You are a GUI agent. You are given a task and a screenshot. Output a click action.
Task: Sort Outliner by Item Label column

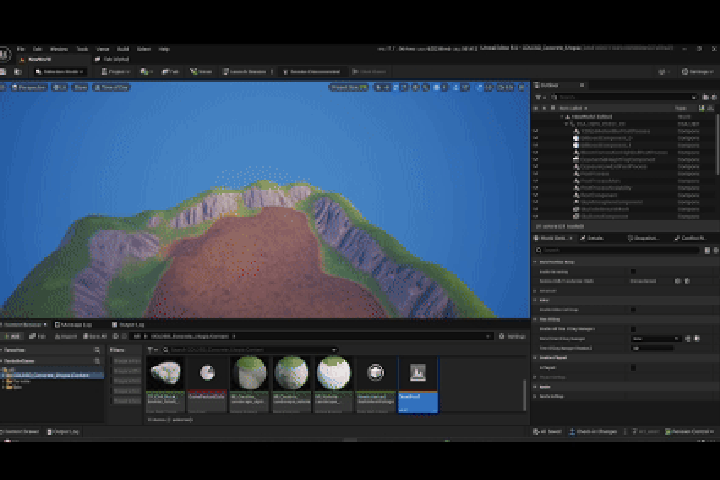click(x=573, y=108)
